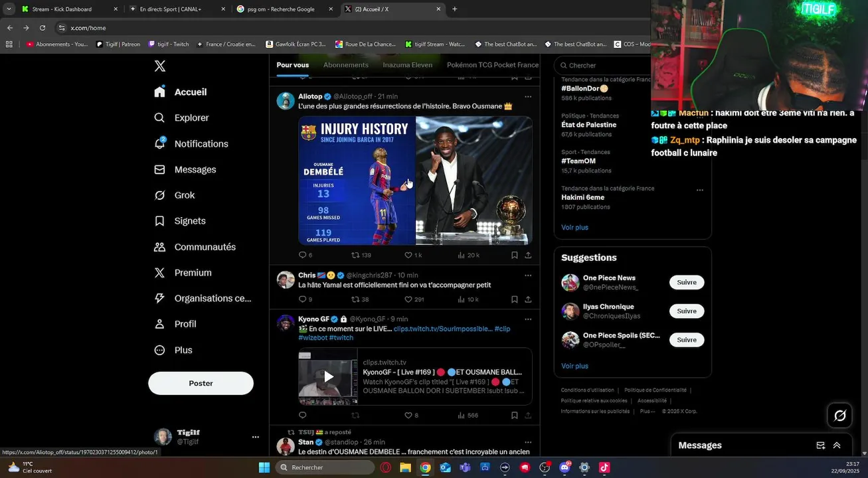Screen dimensions: 868x478
Task: Open more options on Allotop post
Action: [x=528, y=96]
